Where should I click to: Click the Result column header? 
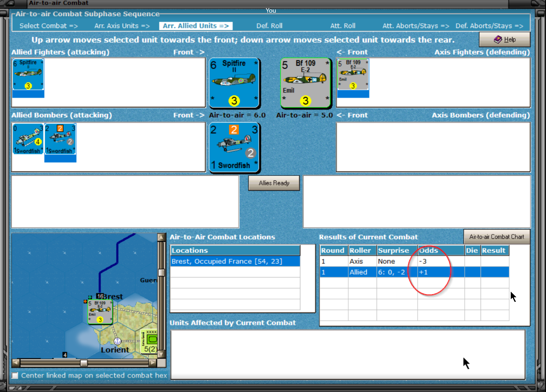(x=495, y=250)
